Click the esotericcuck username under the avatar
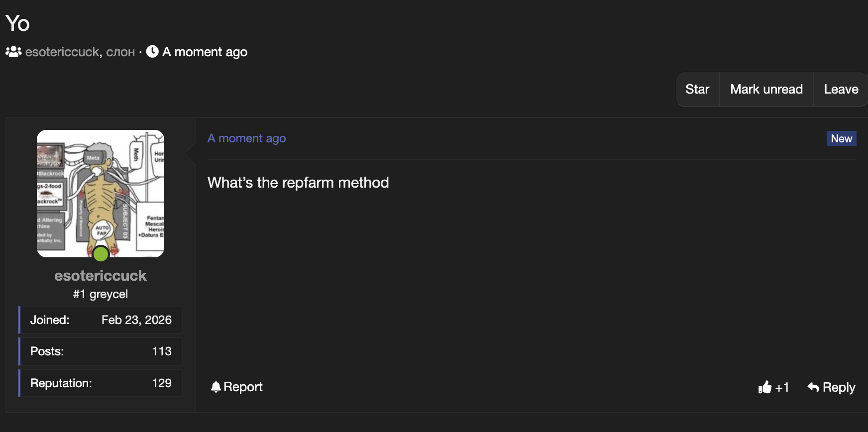Screen dimensions: 868x432 click(101, 275)
